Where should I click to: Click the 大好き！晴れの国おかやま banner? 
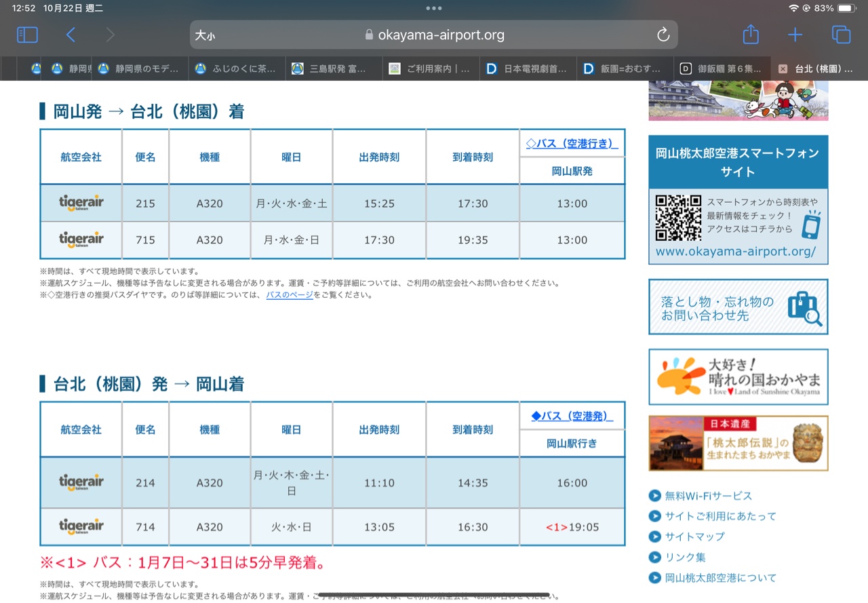click(738, 376)
